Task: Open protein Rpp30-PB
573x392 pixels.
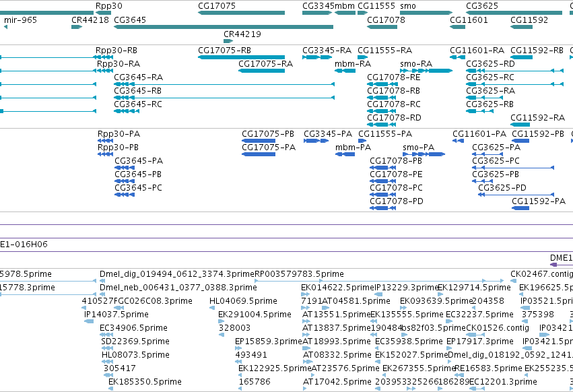Action: (x=118, y=148)
